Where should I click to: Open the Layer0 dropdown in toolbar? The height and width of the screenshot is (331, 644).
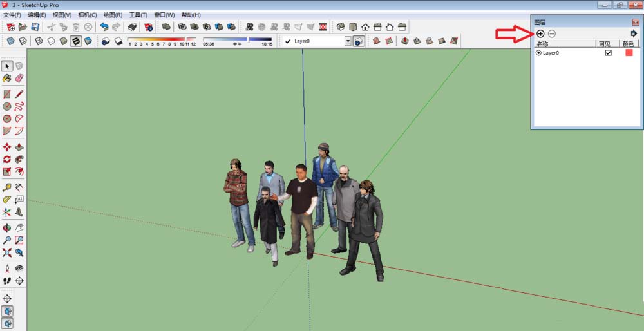tap(348, 41)
